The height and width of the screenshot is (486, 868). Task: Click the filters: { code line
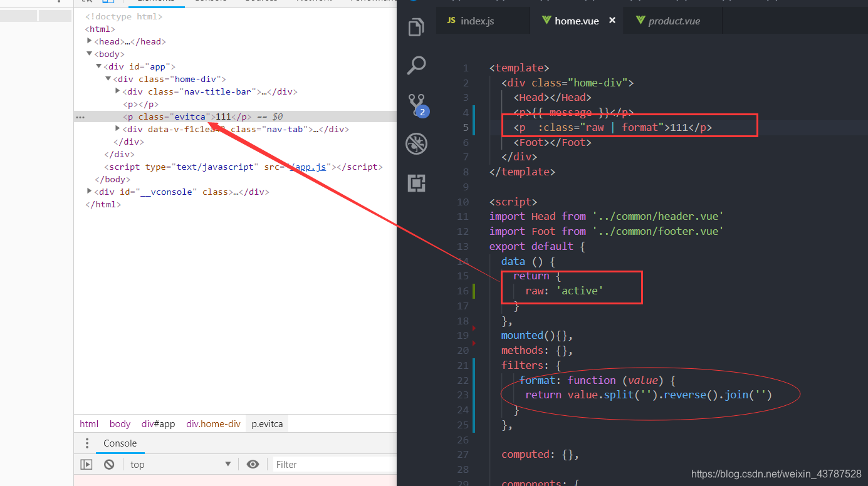531,365
